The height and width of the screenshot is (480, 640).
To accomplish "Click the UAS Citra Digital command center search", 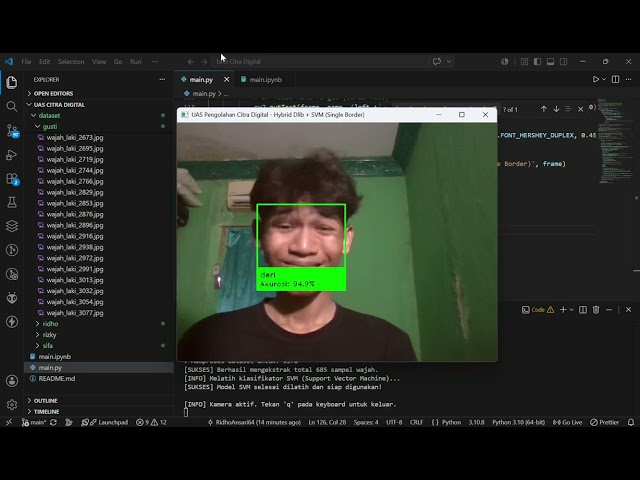I will pos(320,62).
